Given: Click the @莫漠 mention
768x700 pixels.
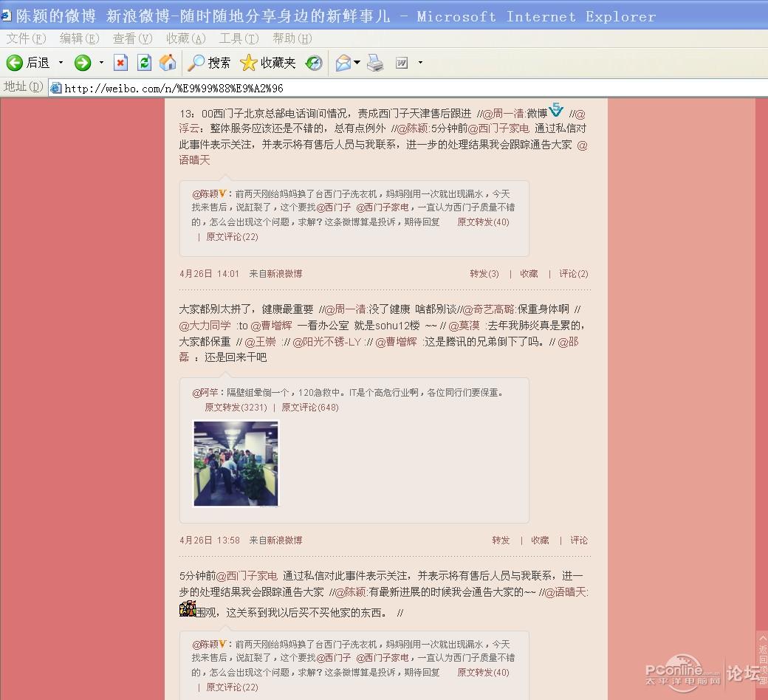Looking at the screenshot, I should pyautogui.click(x=464, y=326).
